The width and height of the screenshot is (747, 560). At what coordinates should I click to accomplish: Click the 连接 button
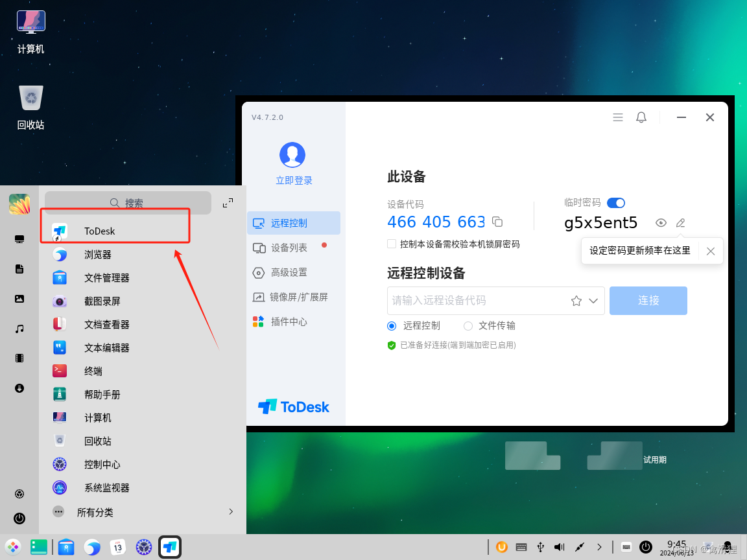tap(648, 301)
